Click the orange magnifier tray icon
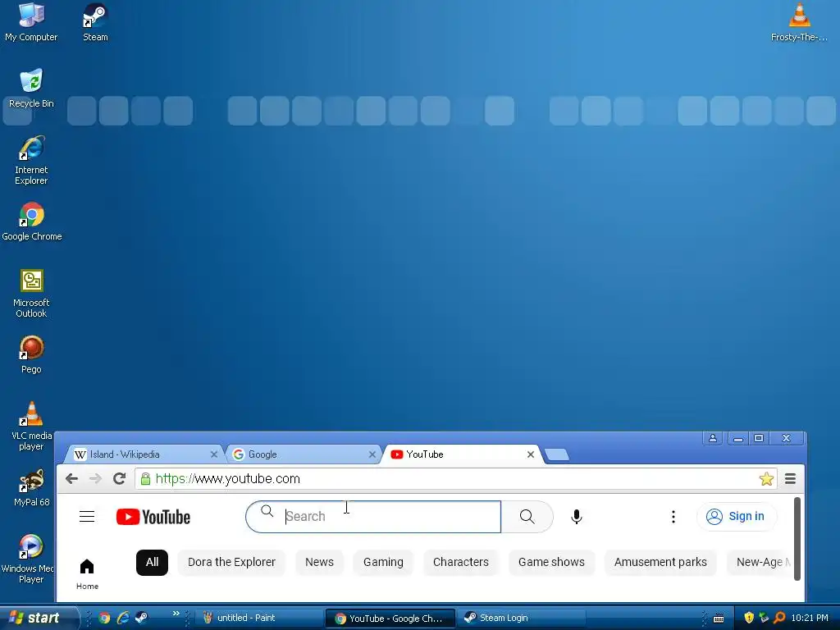Viewport: 840px width, 630px height. 779,618
